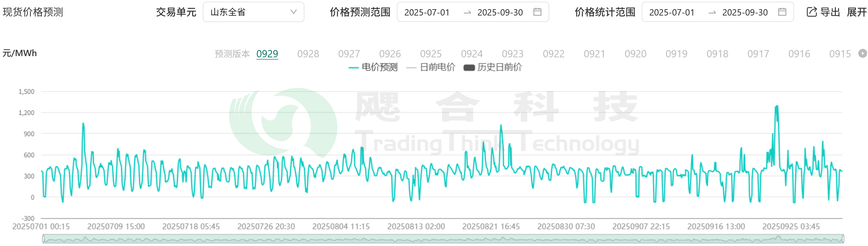Open calendar icon in 价格预测范围 field

click(x=537, y=12)
